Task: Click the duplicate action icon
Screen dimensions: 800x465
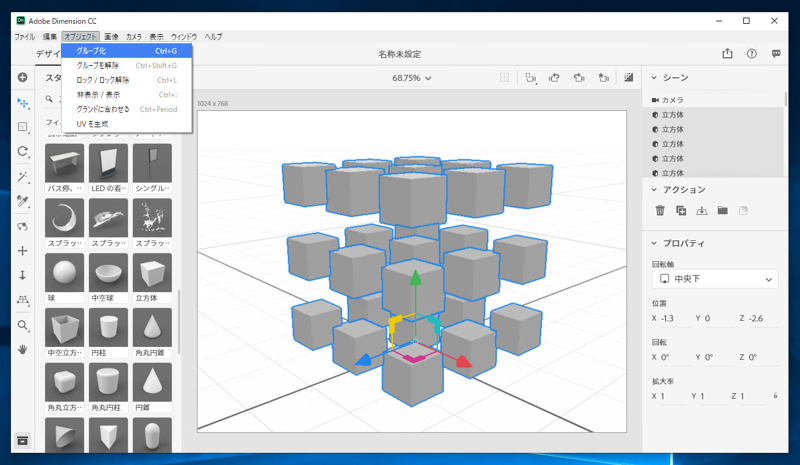Action: (x=681, y=210)
